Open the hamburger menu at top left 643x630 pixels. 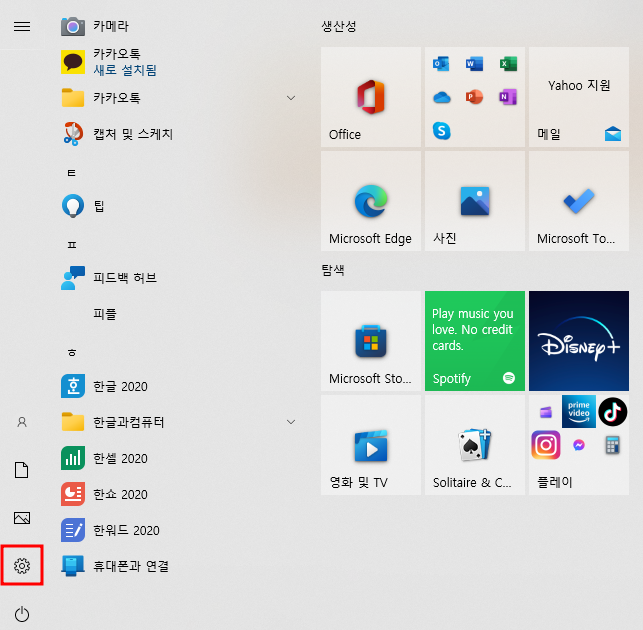[22, 27]
